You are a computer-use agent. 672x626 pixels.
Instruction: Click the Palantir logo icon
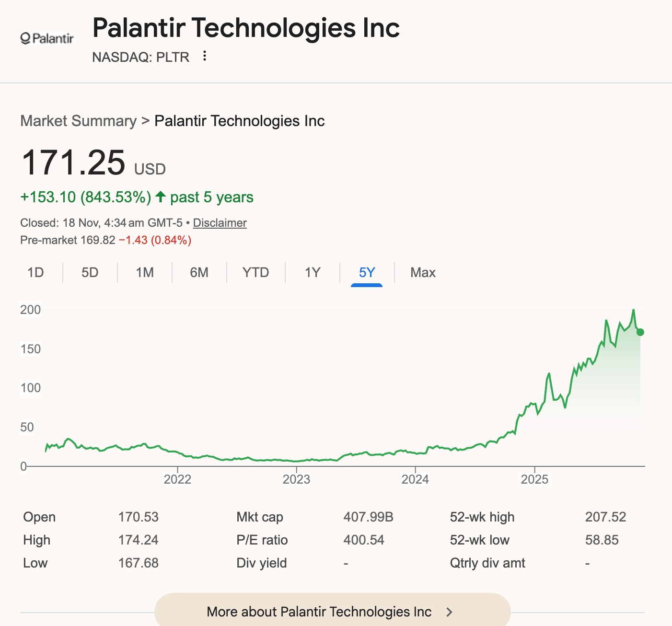[x=47, y=38]
